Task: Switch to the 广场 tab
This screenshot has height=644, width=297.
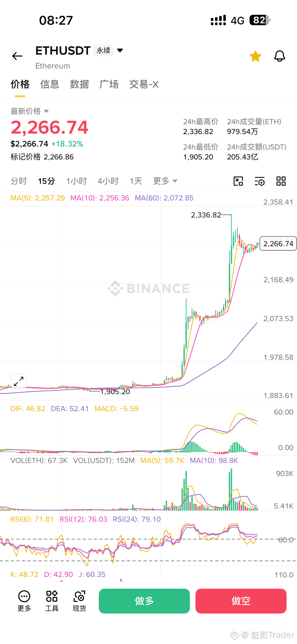Action: [x=109, y=84]
